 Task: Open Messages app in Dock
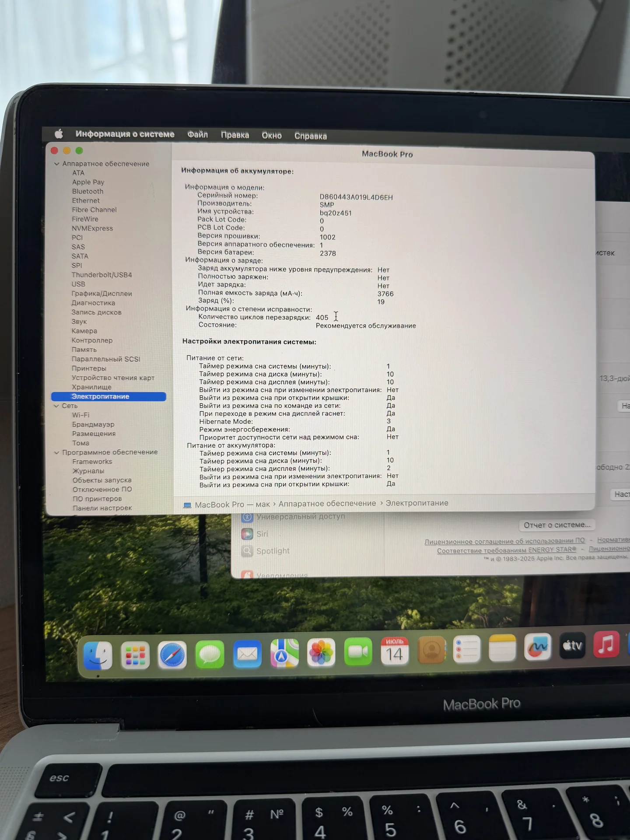[210, 654]
